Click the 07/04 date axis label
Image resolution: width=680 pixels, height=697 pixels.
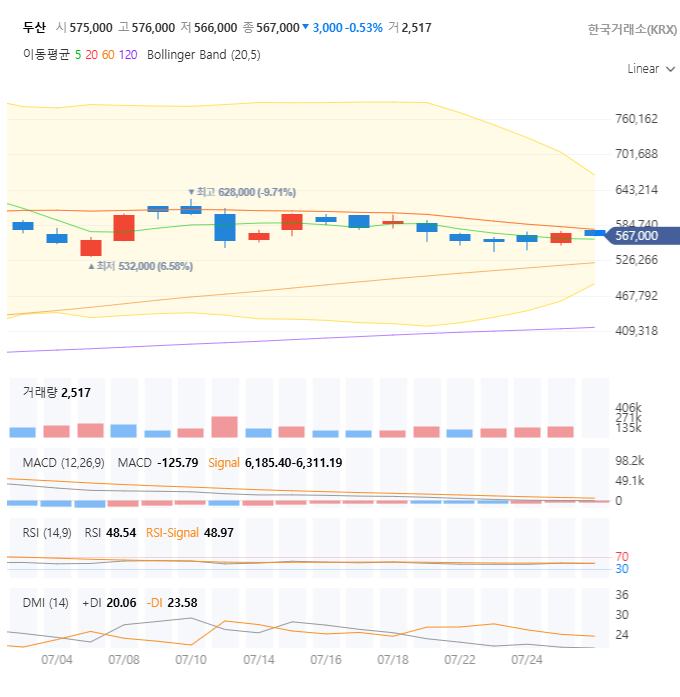point(57,660)
